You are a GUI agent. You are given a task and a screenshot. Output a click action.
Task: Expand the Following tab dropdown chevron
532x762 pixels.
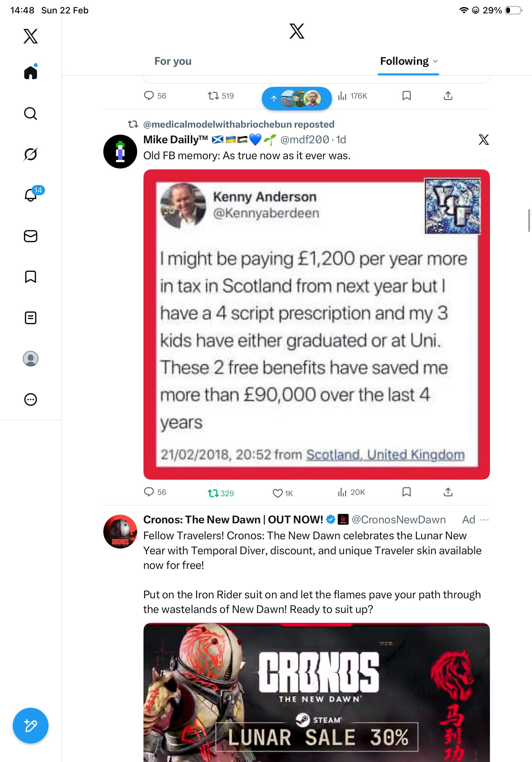point(435,61)
